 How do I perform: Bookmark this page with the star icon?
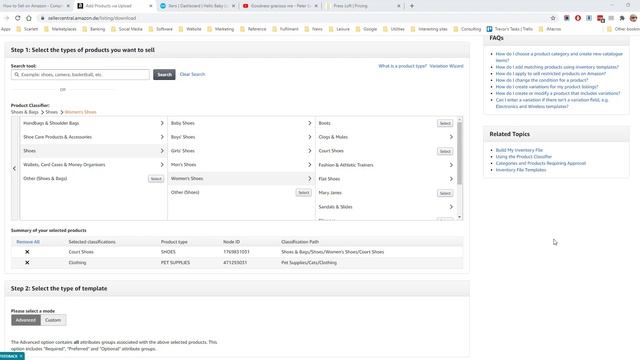pyautogui.click(x=553, y=18)
